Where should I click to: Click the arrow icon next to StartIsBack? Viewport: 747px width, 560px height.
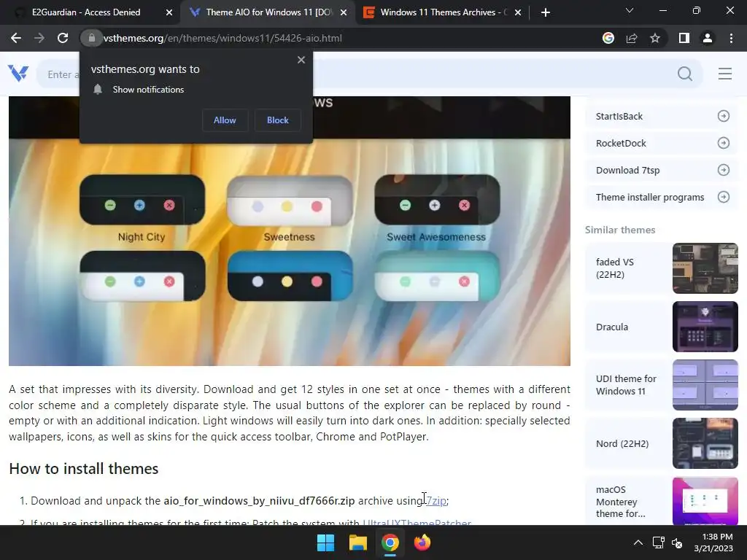[723, 116]
